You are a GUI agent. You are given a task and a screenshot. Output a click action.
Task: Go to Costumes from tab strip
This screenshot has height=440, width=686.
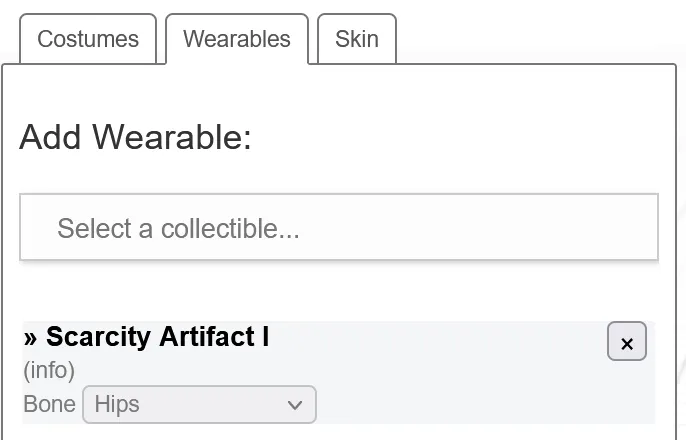(x=88, y=39)
